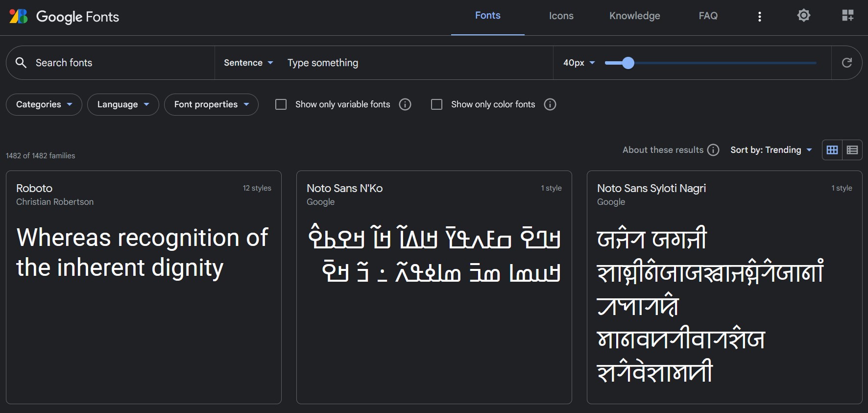Viewport: 868px width, 413px height.
Task: Open info icon beside color fonts
Action: (x=550, y=104)
